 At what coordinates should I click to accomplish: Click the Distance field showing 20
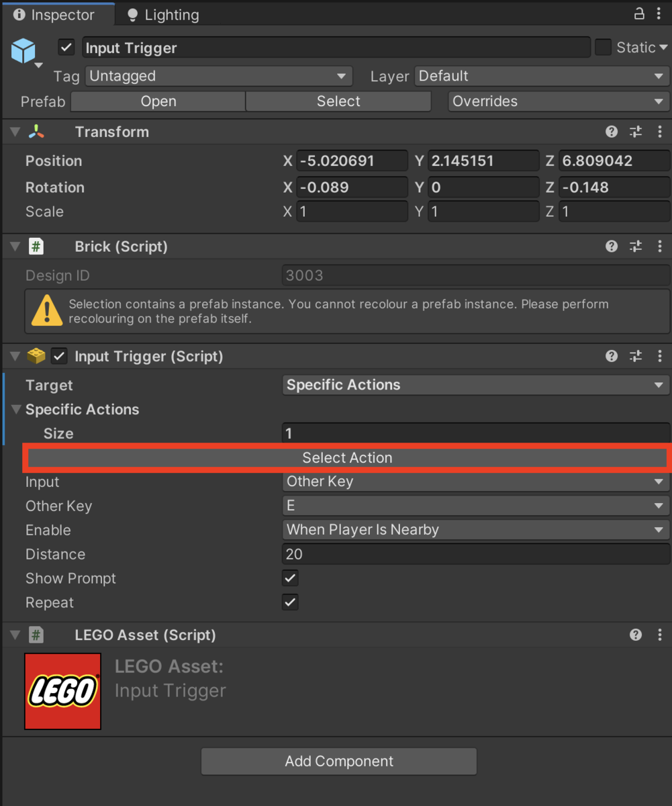(476, 554)
